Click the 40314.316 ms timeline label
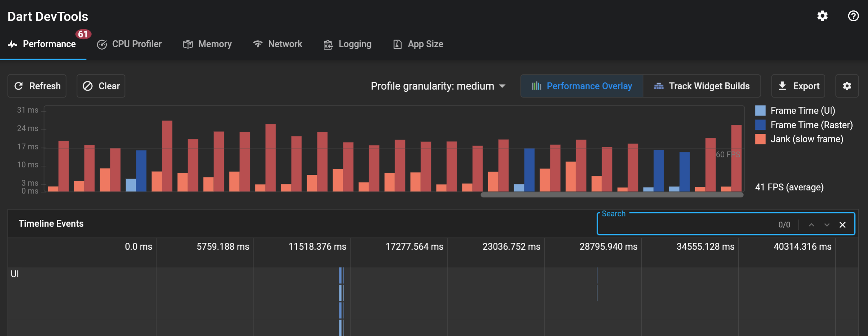Image resolution: width=868 pixels, height=336 pixels. (x=802, y=246)
